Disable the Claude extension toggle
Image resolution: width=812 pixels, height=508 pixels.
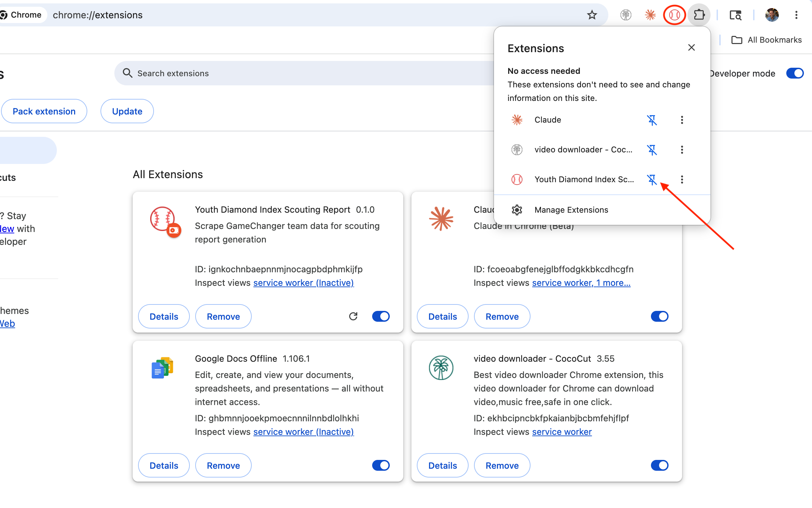click(x=660, y=316)
